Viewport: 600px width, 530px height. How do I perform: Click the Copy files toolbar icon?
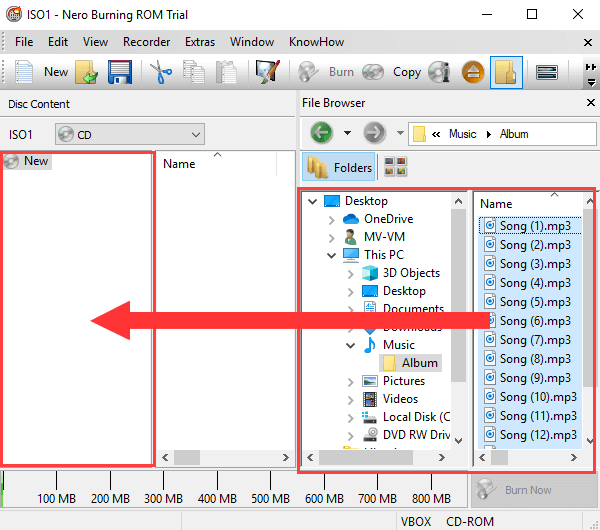(194, 72)
